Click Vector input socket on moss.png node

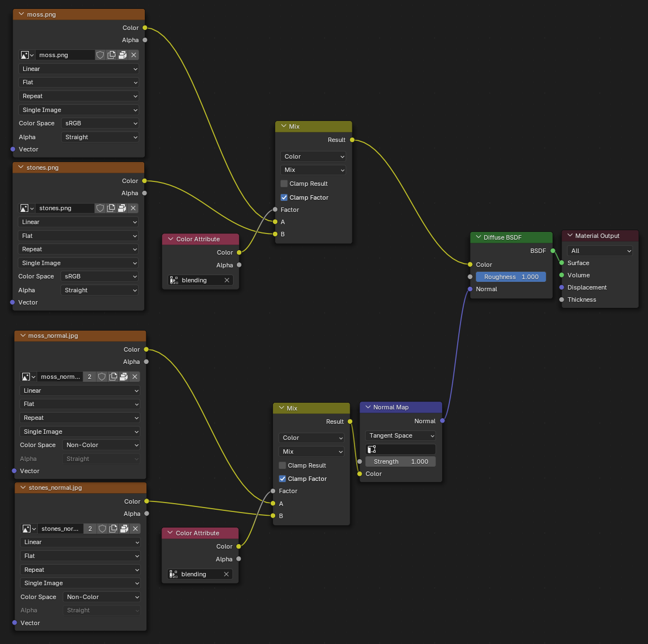13,149
